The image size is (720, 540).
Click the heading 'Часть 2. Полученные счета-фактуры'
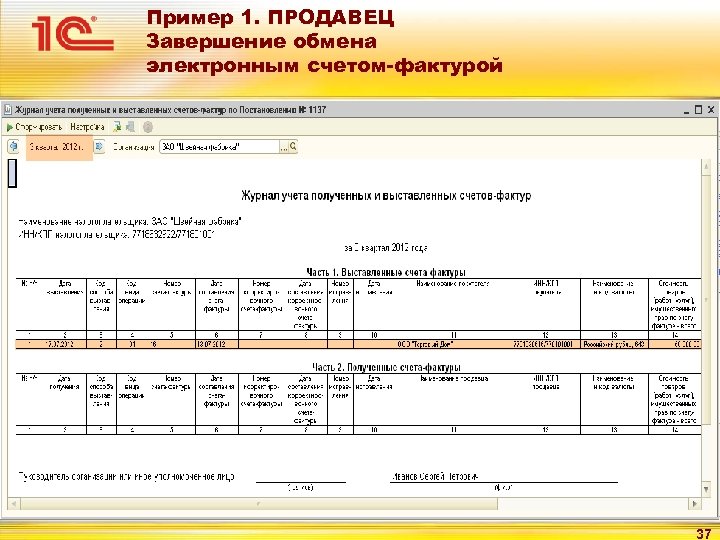(386, 367)
